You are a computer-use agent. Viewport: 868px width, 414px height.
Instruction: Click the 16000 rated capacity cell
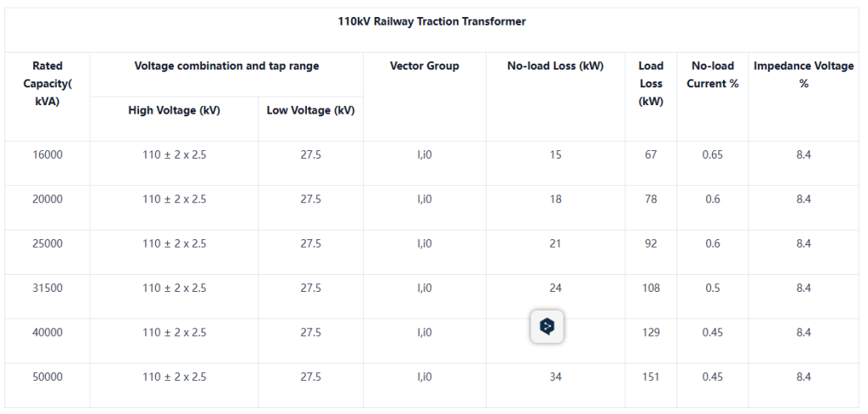[47, 155]
